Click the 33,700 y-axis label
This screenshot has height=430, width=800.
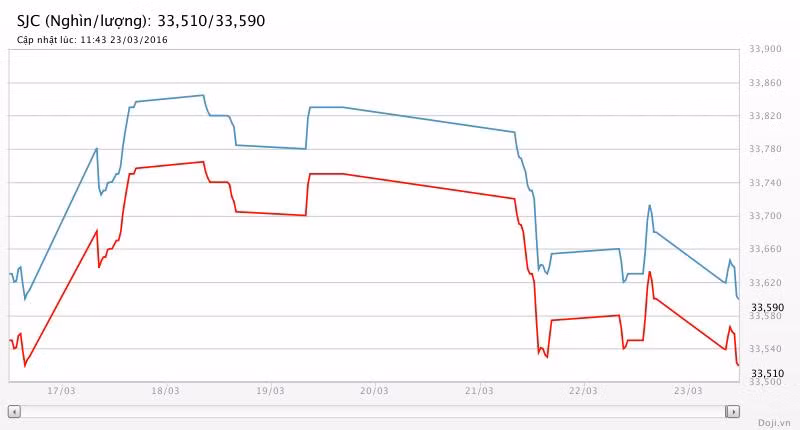point(765,215)
